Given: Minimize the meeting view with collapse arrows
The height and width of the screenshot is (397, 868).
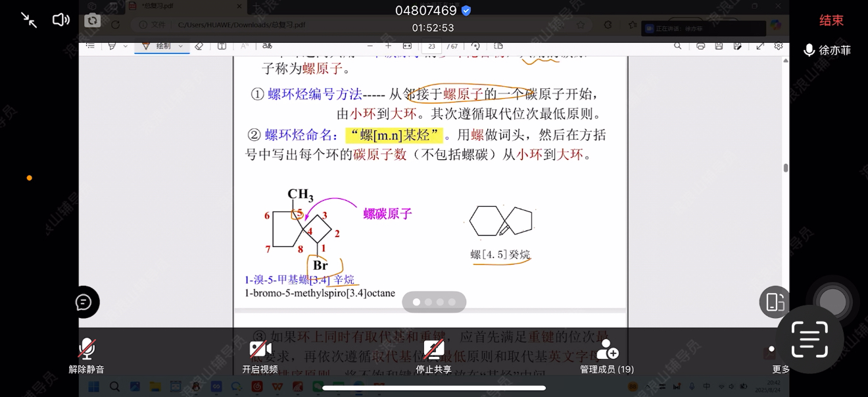Looking at the screenshot, I should coord(29,20).
